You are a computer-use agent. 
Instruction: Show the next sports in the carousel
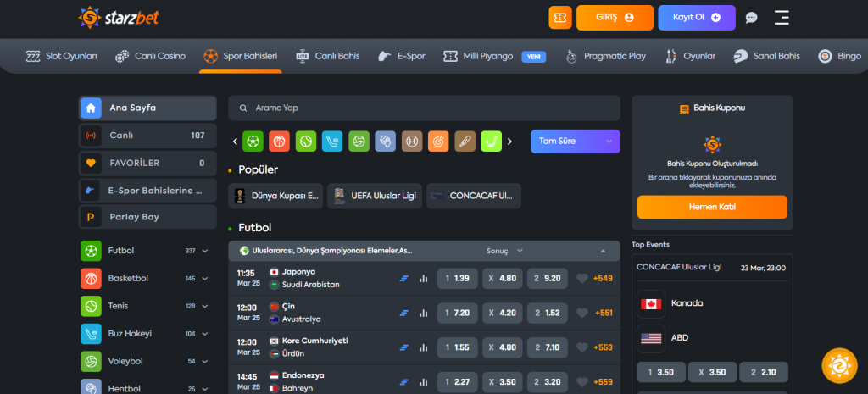509,142
